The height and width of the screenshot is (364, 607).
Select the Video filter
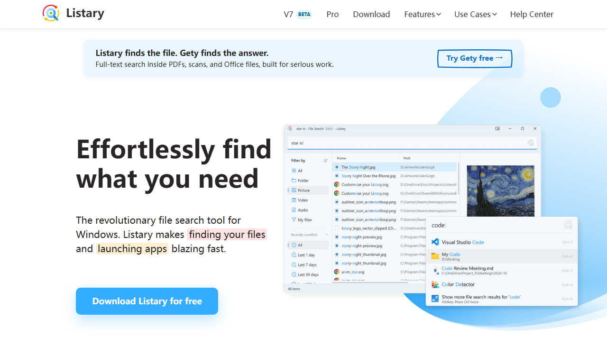(308, 200)
